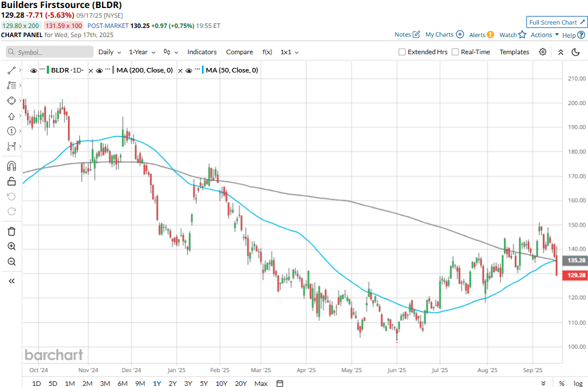Enable Extended Hrs checkbox
The height and width of the screenshot is (387, 588).
(x=402, y=52)
